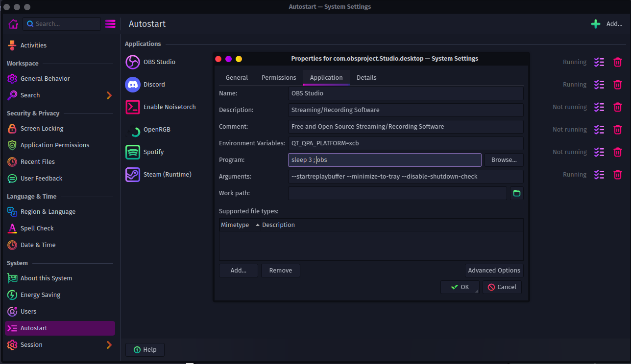The image size is (631, 364).
Task: Open properties for OBS Studio row
Action: click(x=599, y=62)
